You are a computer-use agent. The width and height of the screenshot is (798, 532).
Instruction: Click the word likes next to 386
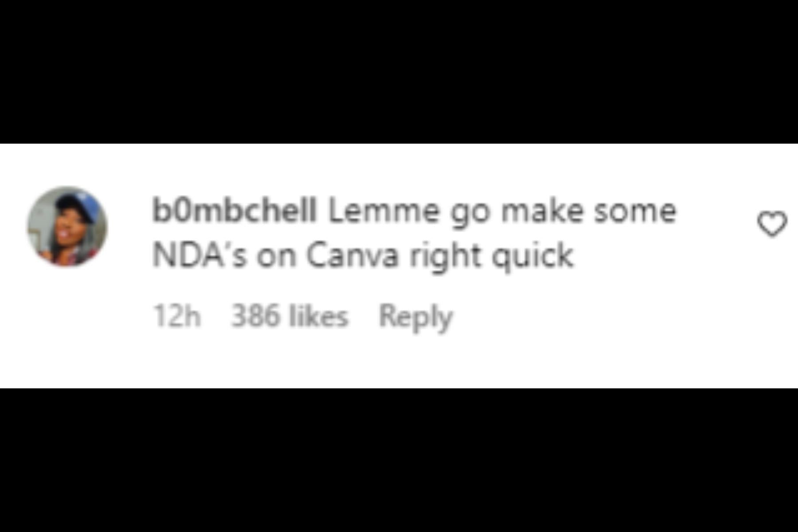(x=319, y=316)
